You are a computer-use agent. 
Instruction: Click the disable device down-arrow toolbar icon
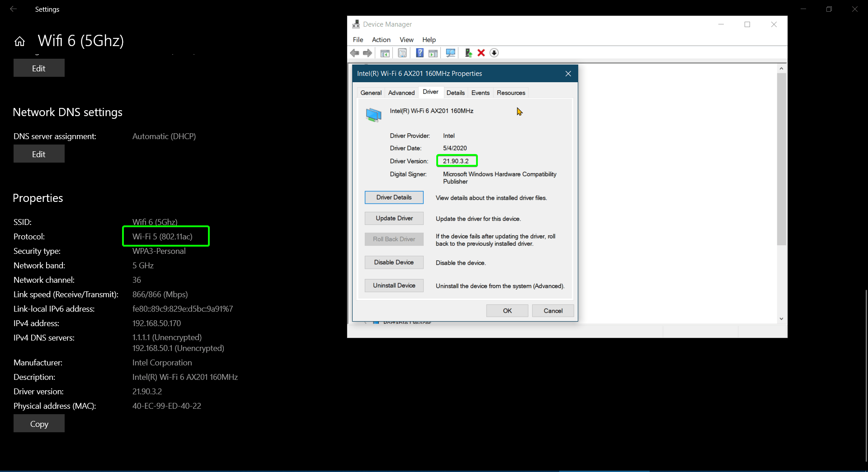pyautogui.click(x=494, y=53)
